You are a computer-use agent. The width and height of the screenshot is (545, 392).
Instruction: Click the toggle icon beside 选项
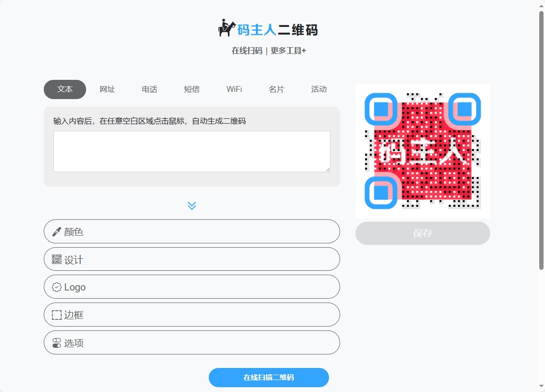57,343
